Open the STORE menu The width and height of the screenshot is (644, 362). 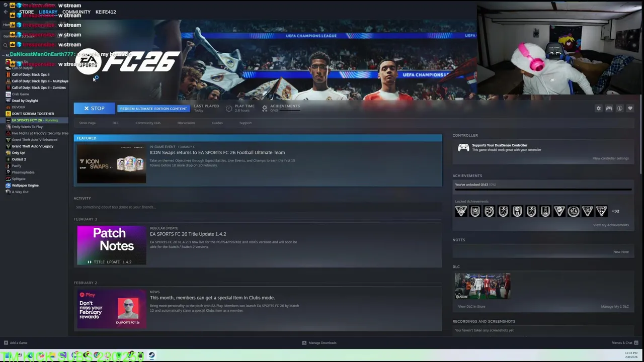click(26, 12)
